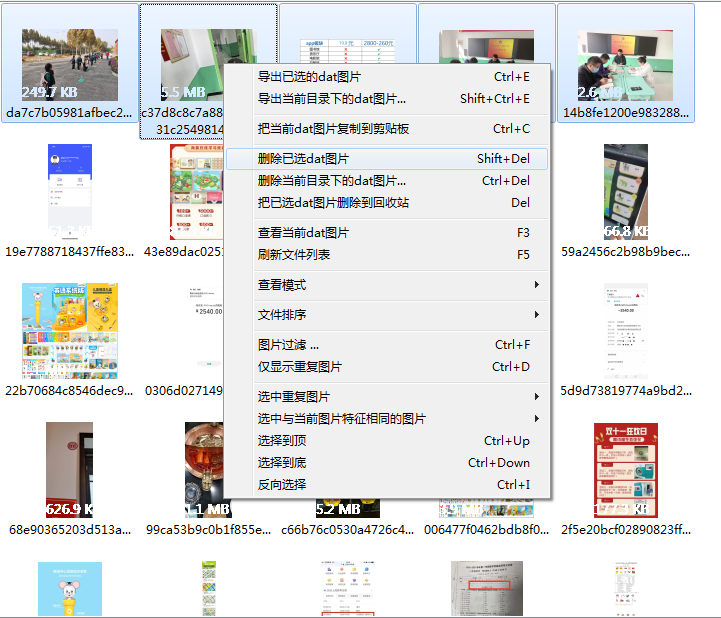
Task: Expand 选中与当前图片特征相同的图片 submenu
Action: [387, 418]
